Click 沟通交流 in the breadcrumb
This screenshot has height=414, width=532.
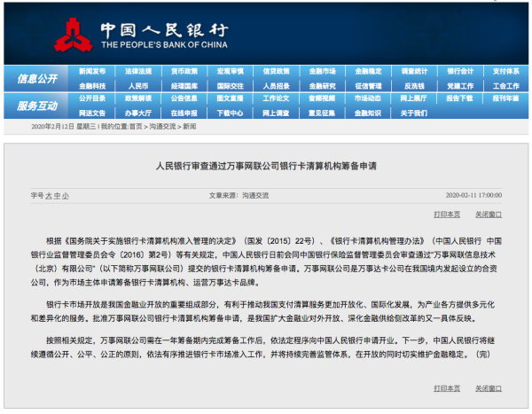pyautogui.click(x=162, y=127)
